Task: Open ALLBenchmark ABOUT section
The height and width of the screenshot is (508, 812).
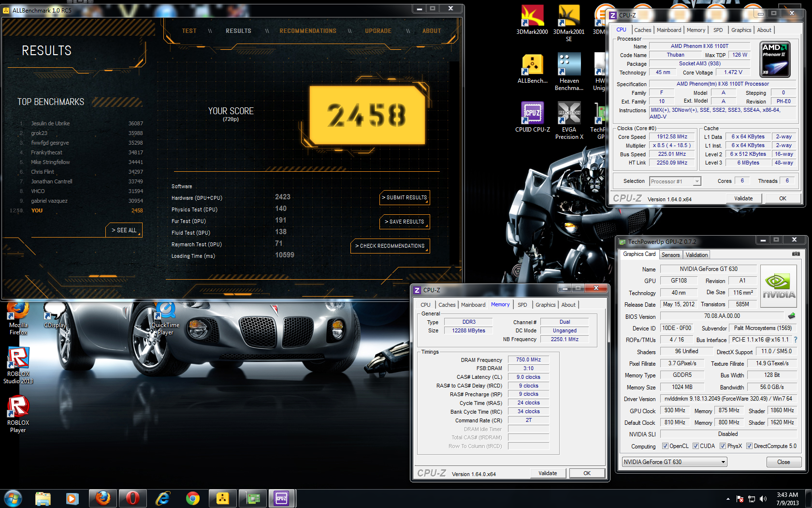Action: click(x=432, y=31)
